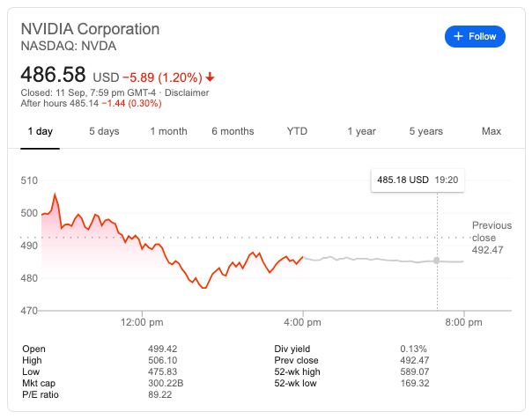Viewport: 532px width, 419px height.
Task: Select the Max range tab
Action: tap(491, 131)
